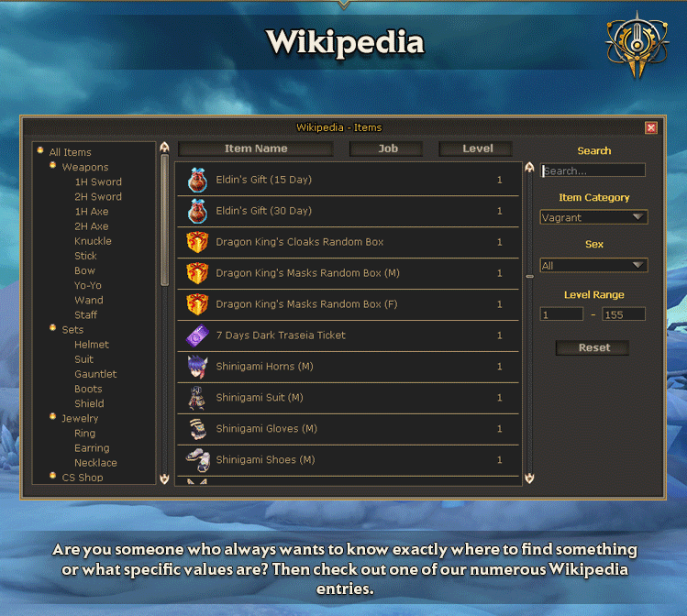This screenshot has height=616, width=687.
Task: Focus the Search input field
Action: (x=593, y=170)
